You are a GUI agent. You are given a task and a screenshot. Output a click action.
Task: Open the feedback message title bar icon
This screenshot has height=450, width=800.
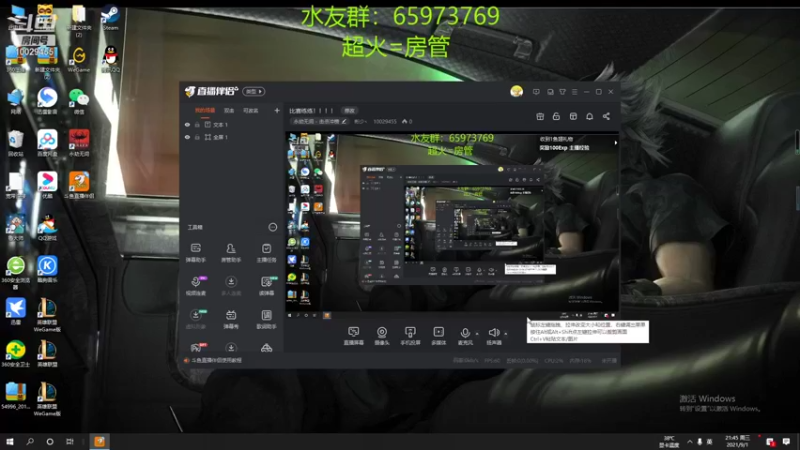pyautogui.click(x=536, y=92)
